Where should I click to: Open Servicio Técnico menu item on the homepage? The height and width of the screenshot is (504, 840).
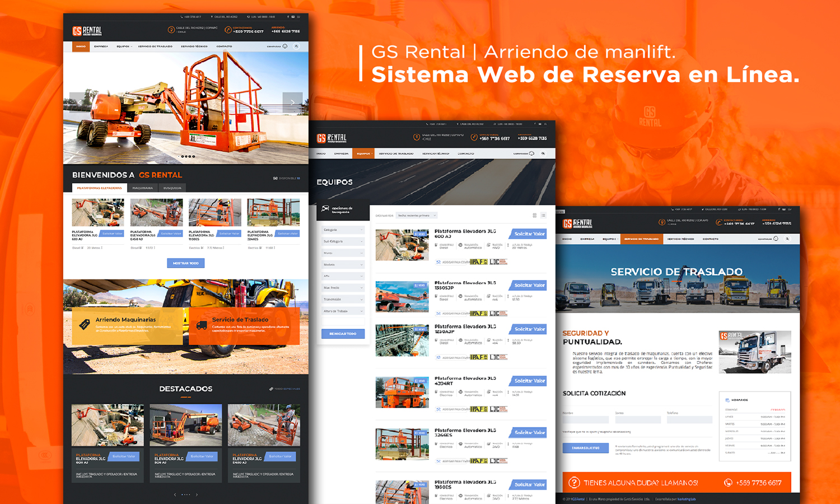pos(194,46)
